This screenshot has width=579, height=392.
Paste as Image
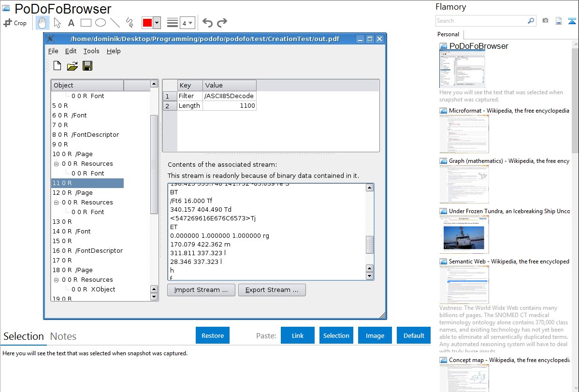375,335
